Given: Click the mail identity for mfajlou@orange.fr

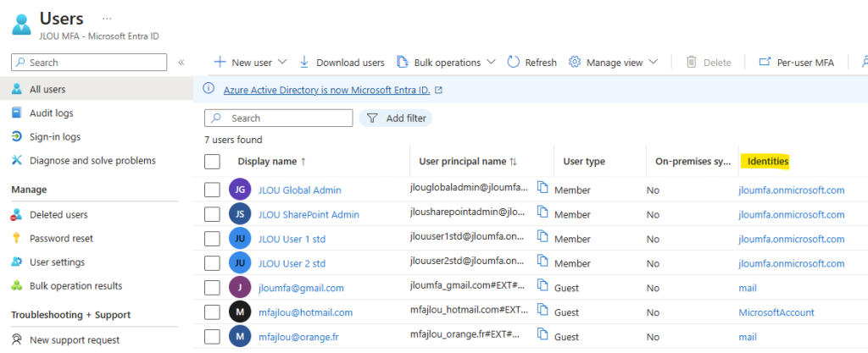Looking at the screenshot, I should click(x=748, y=336).
